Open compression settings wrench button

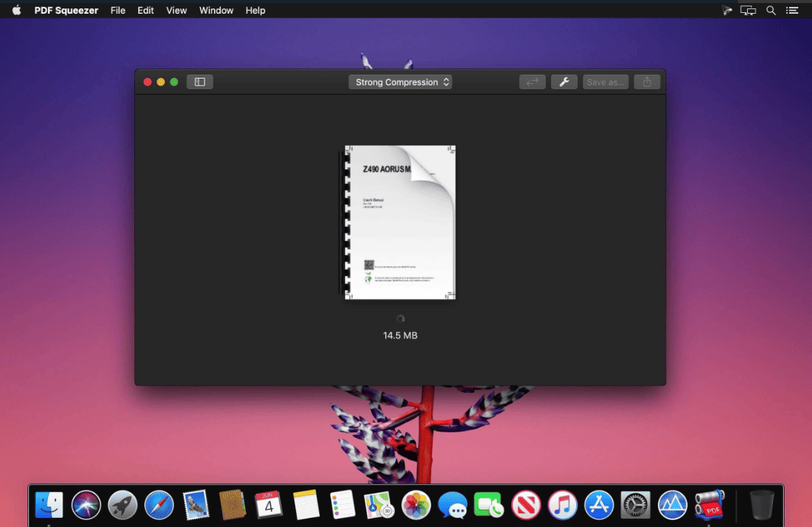click(564, 82)
